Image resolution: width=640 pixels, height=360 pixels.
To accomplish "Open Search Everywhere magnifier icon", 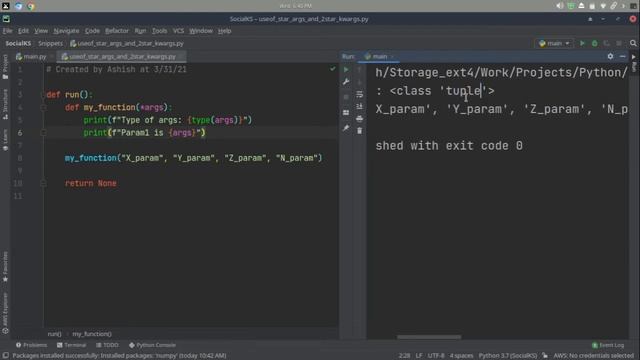I will [x=633, y=43].
